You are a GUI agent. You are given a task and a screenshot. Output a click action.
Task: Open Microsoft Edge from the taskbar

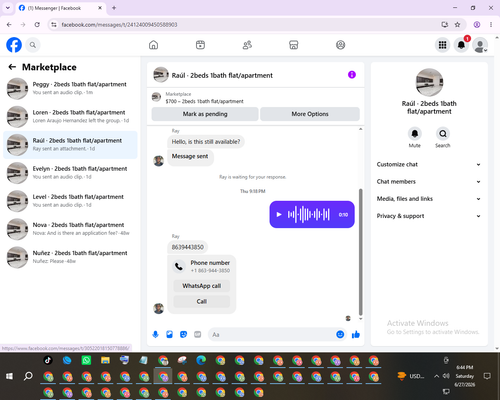click(x=201, y=360)
